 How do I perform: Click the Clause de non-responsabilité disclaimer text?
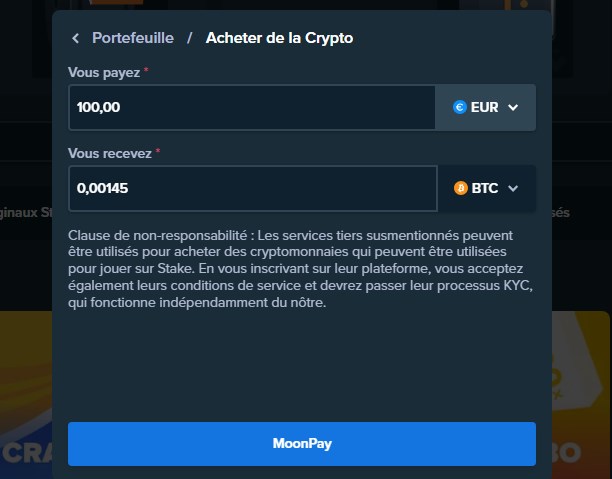pos(301,268)
